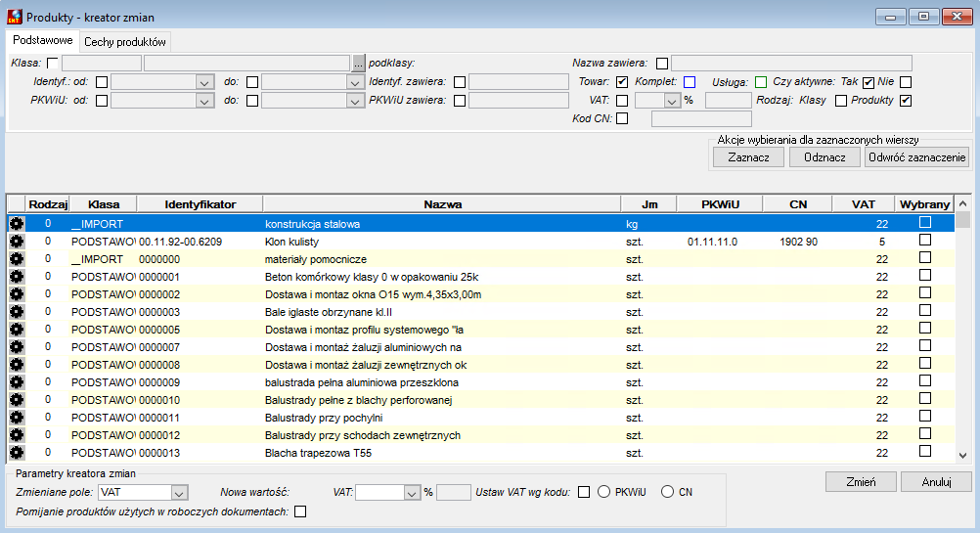This screenshot has height=533, width=980.
Task: Click the Nazwa zawiera text field
Action: tap(791, 64)
